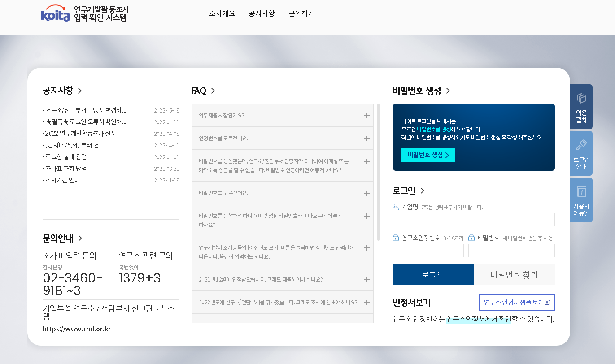Open notice 조사기간 안내

point(61,180)
